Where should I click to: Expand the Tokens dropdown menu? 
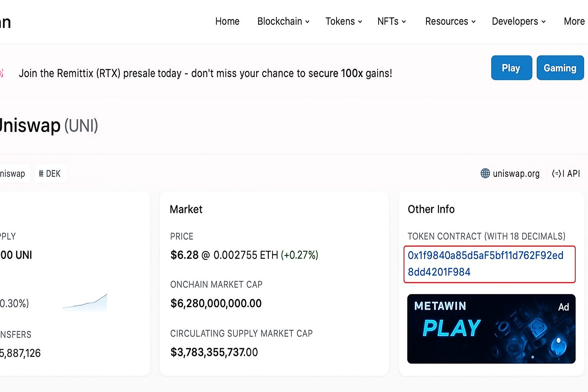[x=344, y=21]
